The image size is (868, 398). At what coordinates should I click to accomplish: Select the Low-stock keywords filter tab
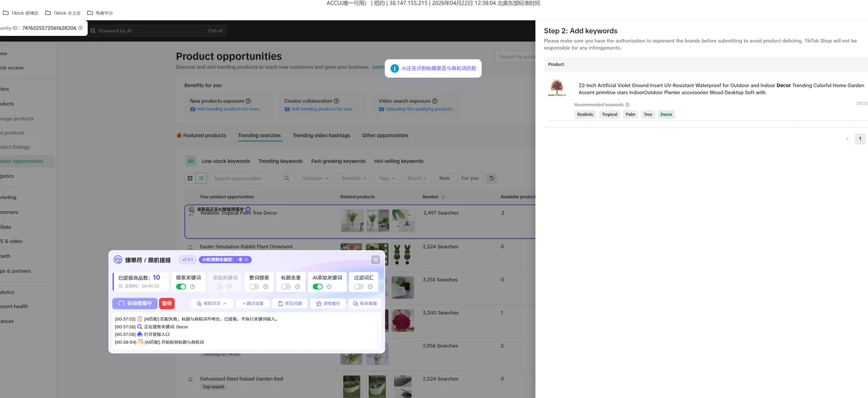pyautogui.click(x=226, y=161)
